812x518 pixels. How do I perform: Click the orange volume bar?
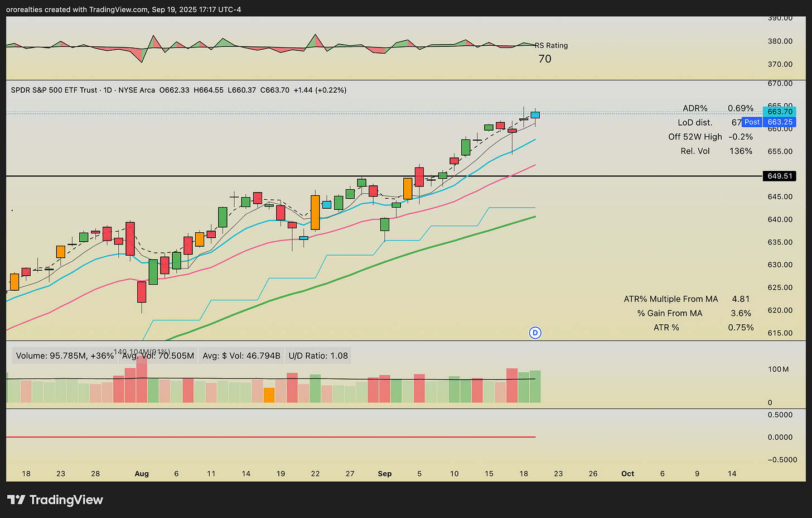pyautogui.click(x=269, y=395)
